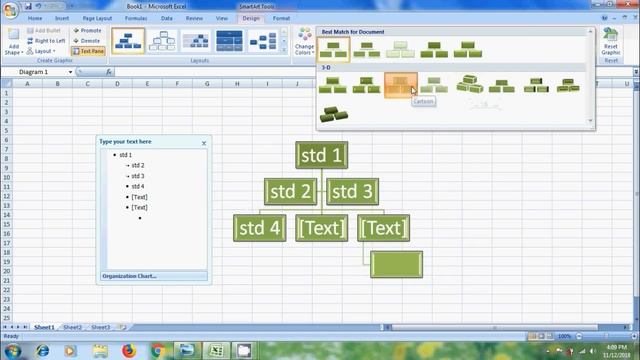
Task: Open Internet Explorer from taskbar
Action: [x=42, y=351]
